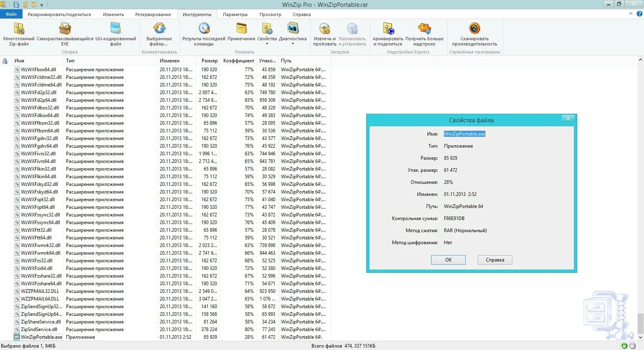644x350 pixels.
Task: Click the scroll up arrow
Action: click(640, 60)
